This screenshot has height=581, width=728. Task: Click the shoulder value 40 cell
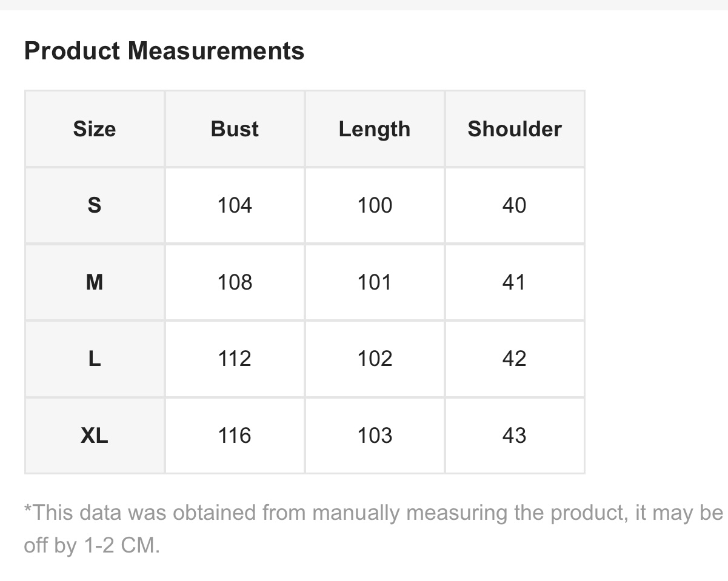point(515,205)
